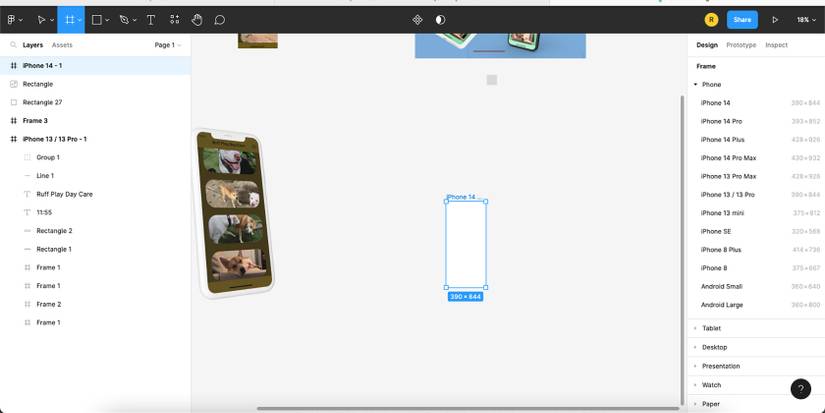Select the Frame tool
This screenshot has height=413, width=825.
(x=69, y=20)
